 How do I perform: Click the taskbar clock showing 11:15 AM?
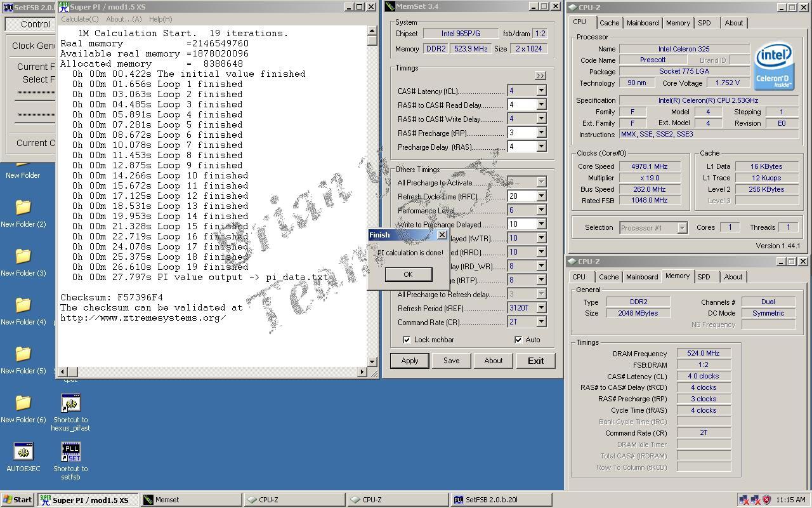tap(790, 500)
